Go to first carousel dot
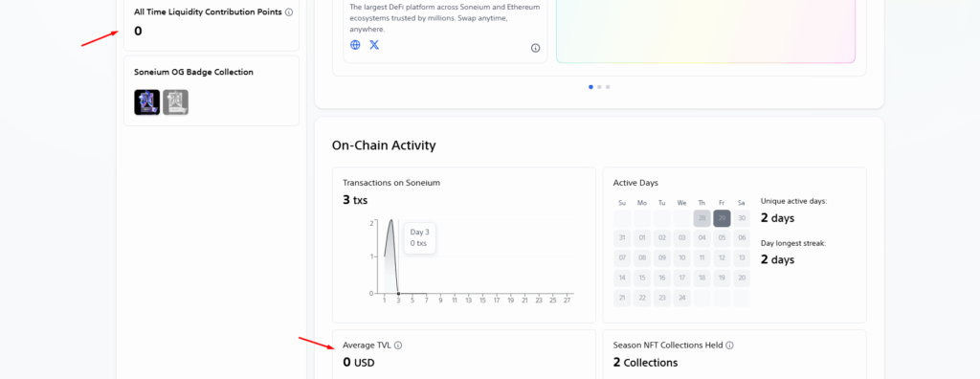 pos(591,87)
